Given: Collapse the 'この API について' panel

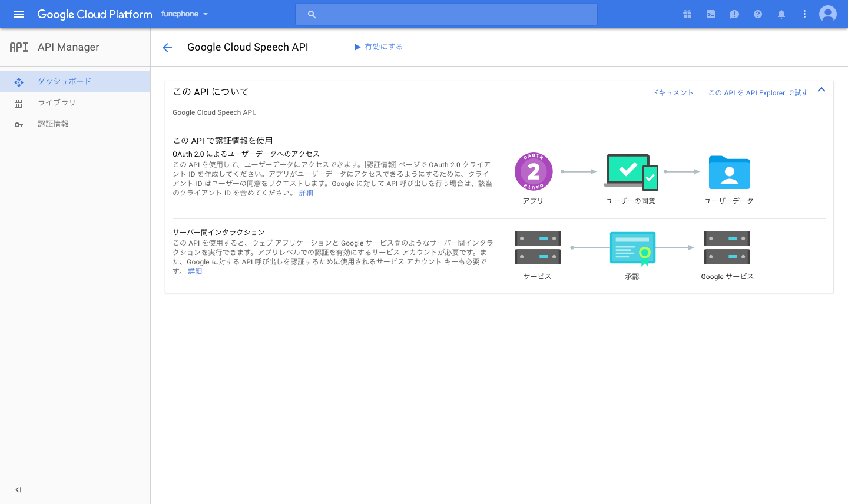Looking at the screenshot, I should (x=821, y=90).
